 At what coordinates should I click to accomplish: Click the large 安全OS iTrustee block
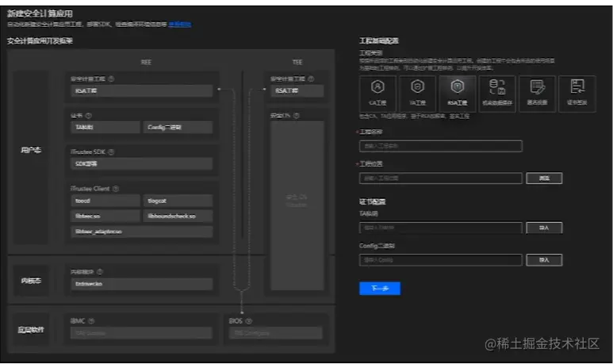[x=297, y=205]
